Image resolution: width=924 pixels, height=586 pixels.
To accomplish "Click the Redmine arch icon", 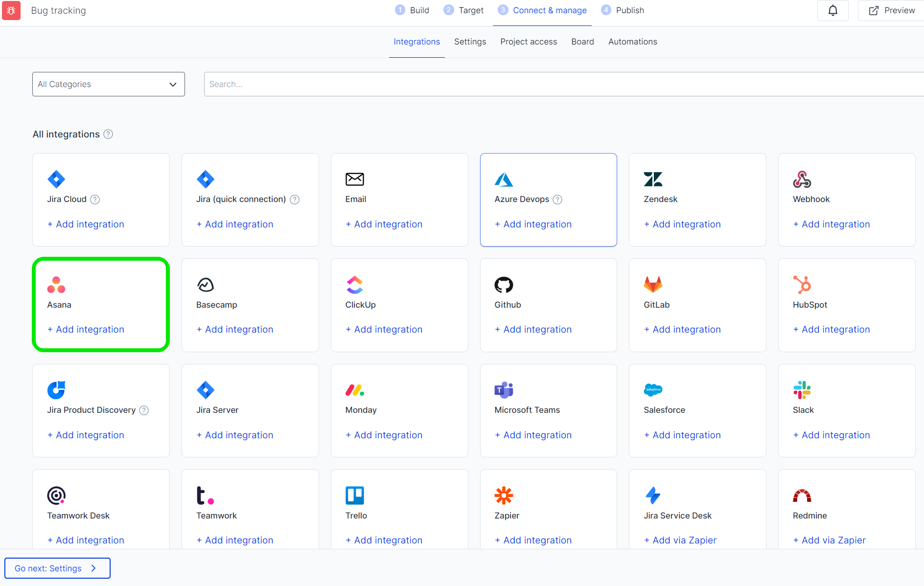I will tap(802, 496).
